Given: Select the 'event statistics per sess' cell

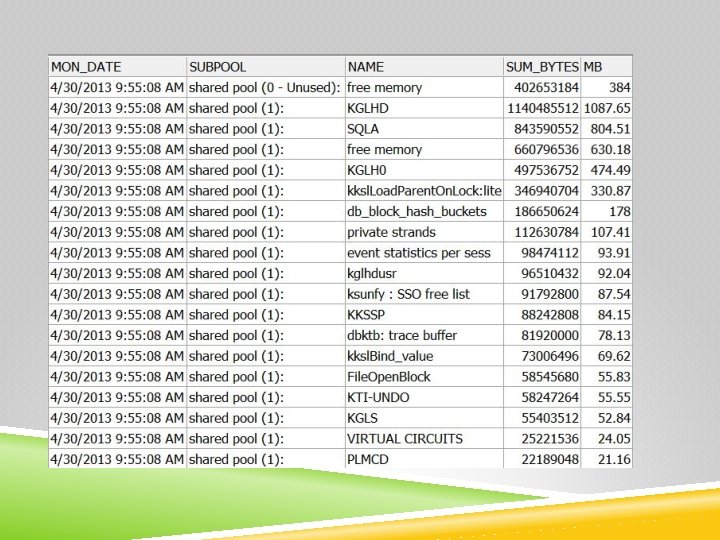Looking at the screenshot, I should 424,253.
